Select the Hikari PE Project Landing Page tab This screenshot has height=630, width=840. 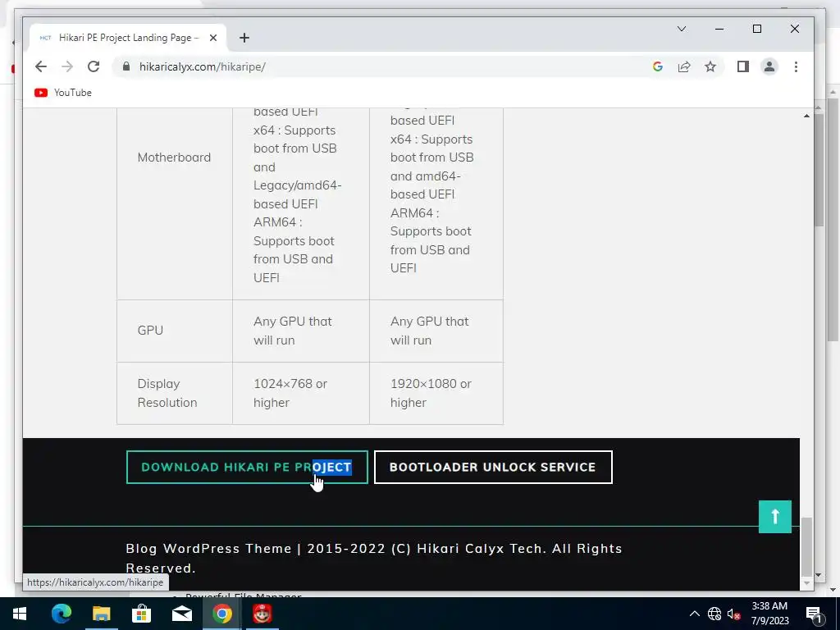[129, 38]
